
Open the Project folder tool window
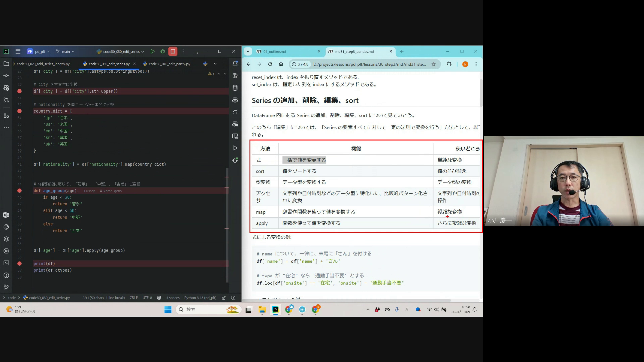coord(6,64)
